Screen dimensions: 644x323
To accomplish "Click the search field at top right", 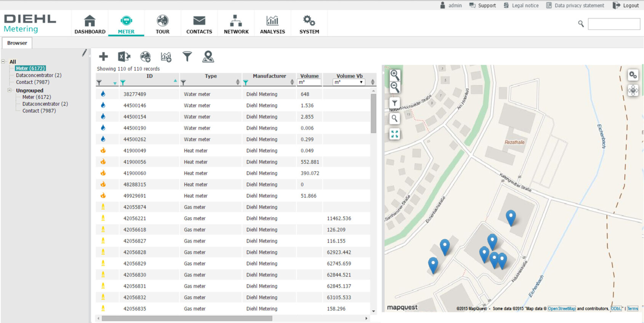I will pos(614,24).
